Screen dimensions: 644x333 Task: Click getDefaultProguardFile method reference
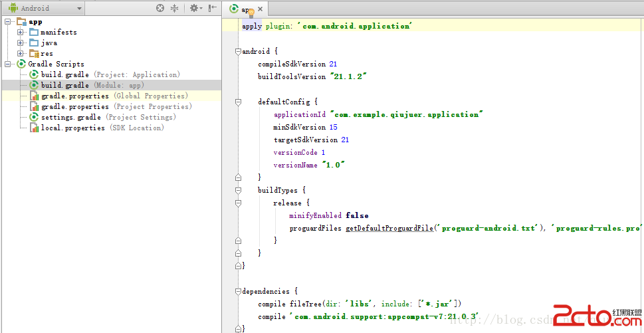point(389,228)
